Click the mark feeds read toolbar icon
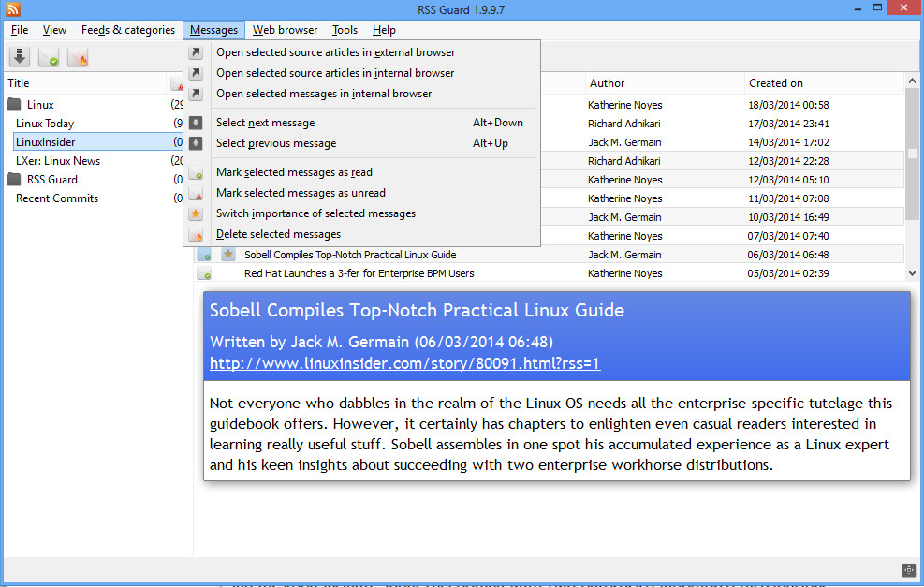The height and width of the screenshot is (587, 924). pyautogui.click(x=49, y=56)
